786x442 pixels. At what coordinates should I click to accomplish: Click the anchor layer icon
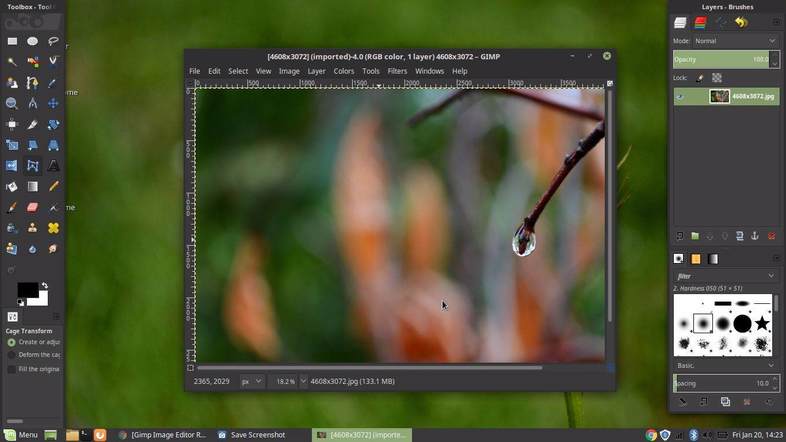pos(755,236)
